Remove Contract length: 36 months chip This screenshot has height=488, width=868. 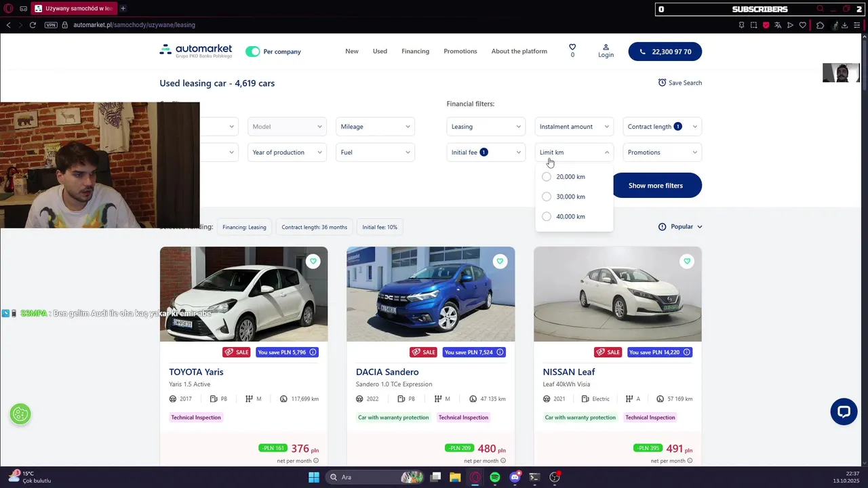314,227
